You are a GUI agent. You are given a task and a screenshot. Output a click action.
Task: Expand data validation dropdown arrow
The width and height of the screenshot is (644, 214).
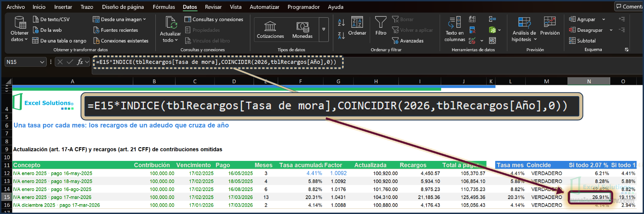482,41
